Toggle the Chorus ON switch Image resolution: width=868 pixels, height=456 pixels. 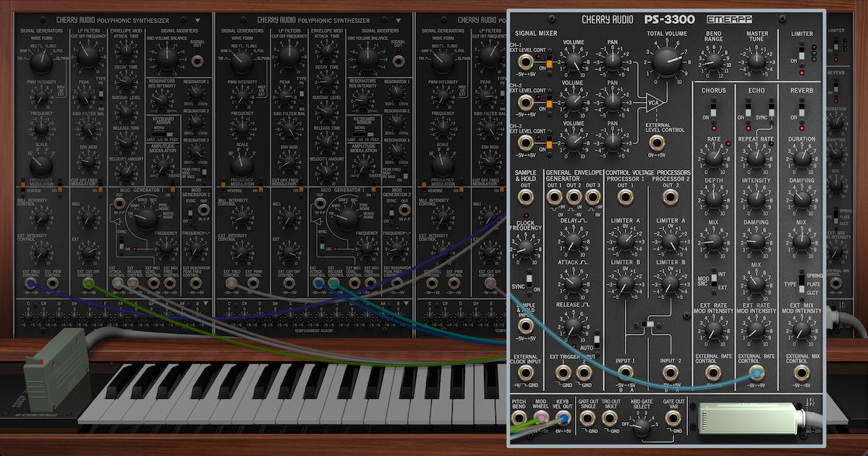tap(715, 111)
